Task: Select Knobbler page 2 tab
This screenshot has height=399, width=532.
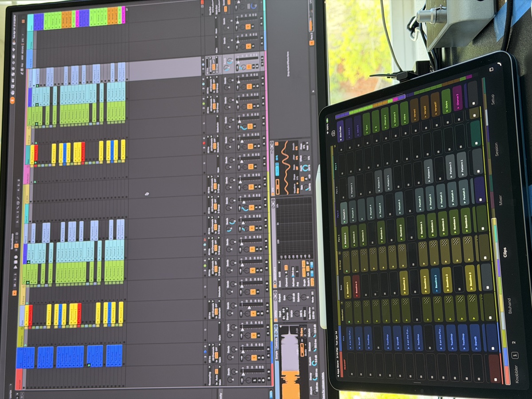Action: click(x=514, y=342)
